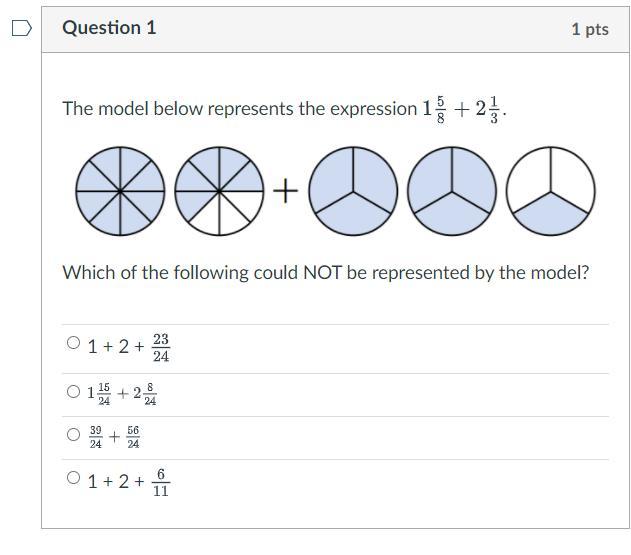This screenshot has height=555, width=631.
Task: Click the thirds circle with one shaded part
Action: tap(550, 190)
